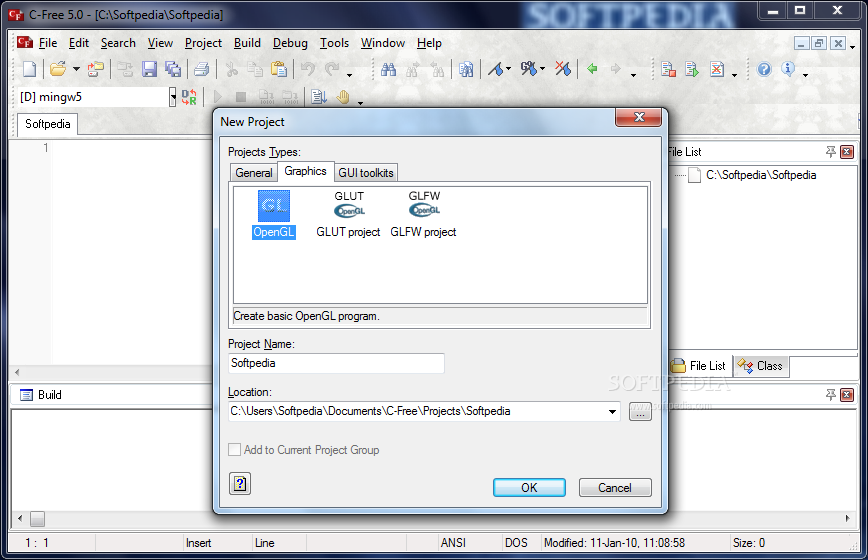
Task: Tick Add to Current Project Group checkbox
Action: pos(235,449)
